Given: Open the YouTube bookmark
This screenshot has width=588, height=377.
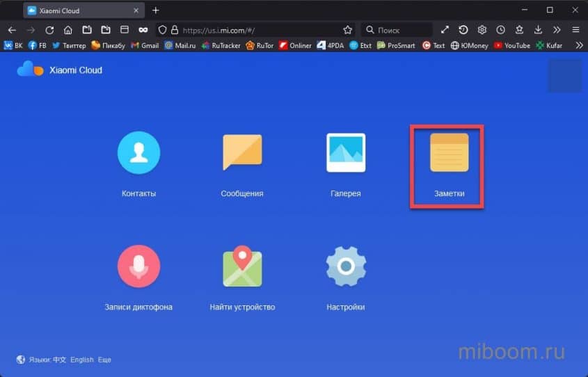Looking at the screenshot, I should click(x=512, y=45).
